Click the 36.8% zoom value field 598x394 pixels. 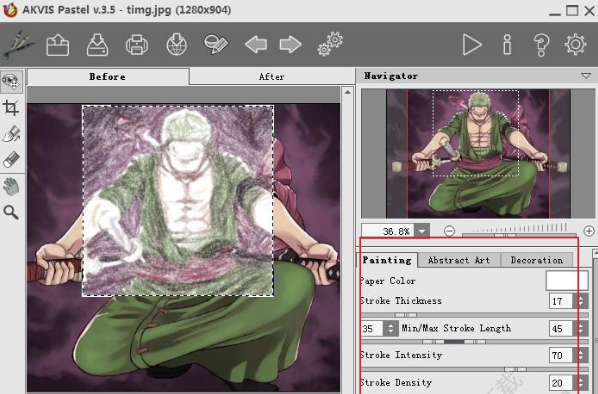pos(388,231)
